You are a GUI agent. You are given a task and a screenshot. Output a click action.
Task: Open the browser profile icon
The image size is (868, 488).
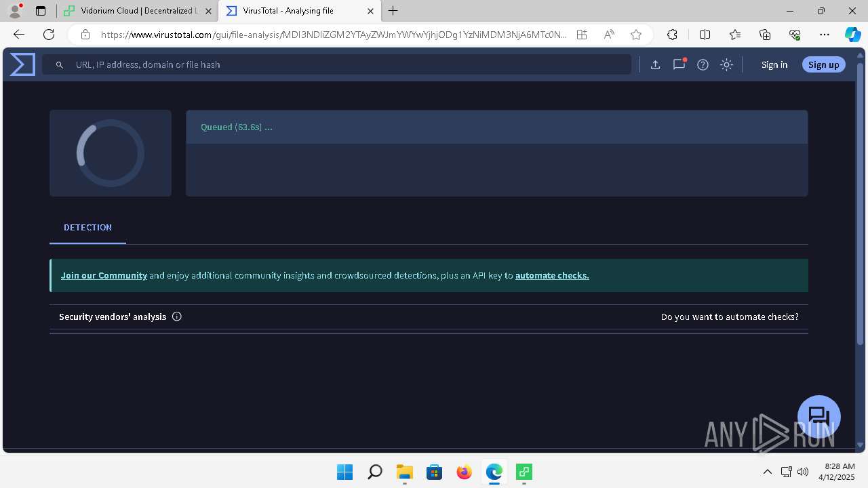point(14,11)
